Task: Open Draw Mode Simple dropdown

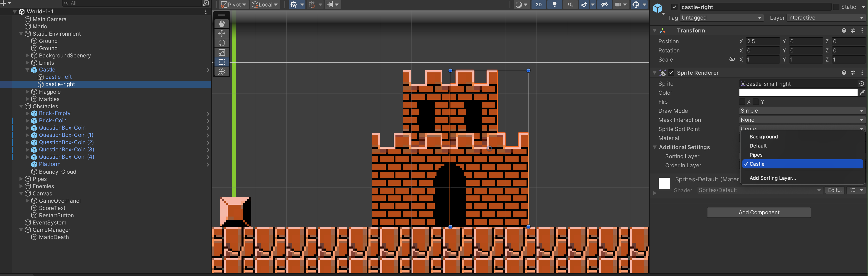Action: click(802, 111)
